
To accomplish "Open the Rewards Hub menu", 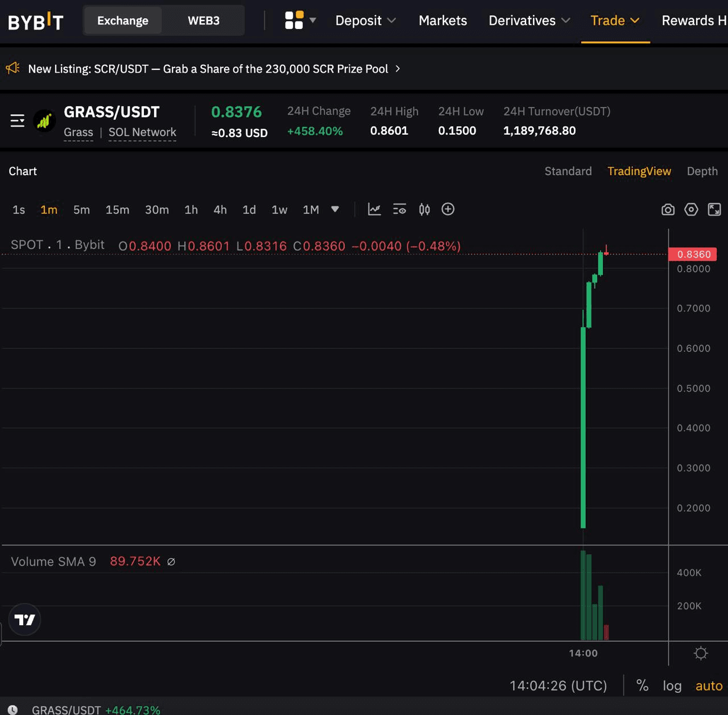I will pos(694,20).
